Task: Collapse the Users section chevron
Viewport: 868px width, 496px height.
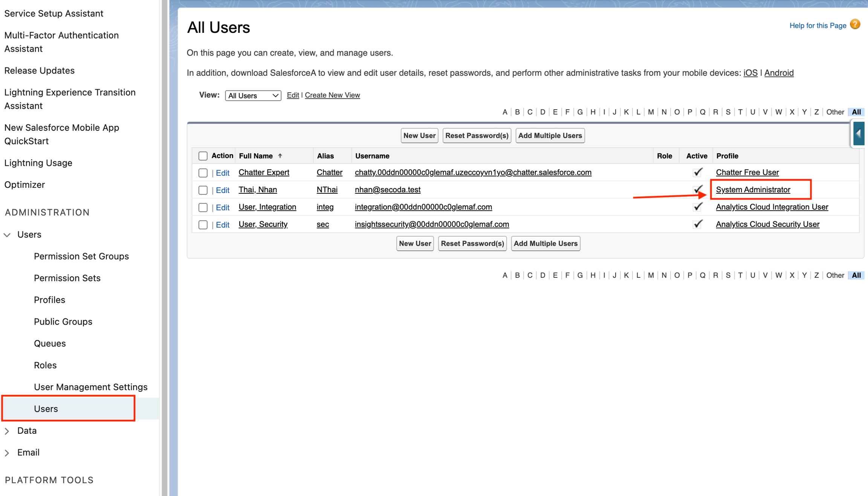Action: pos(7,235)
